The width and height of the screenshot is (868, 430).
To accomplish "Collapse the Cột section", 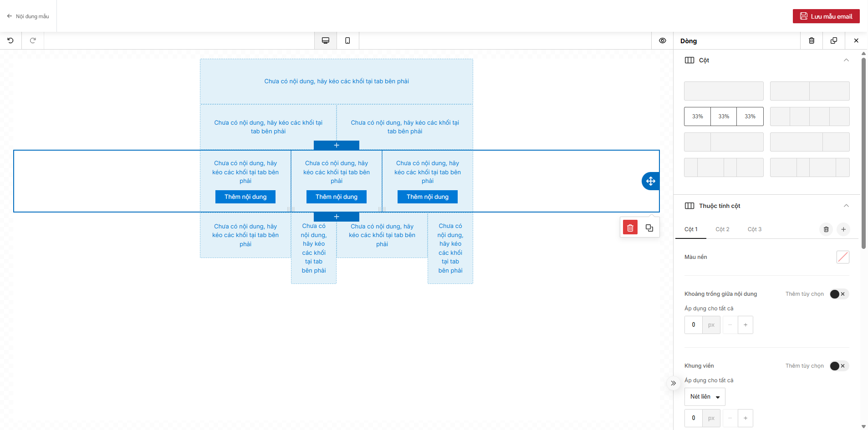I will (x=846, y=60).
